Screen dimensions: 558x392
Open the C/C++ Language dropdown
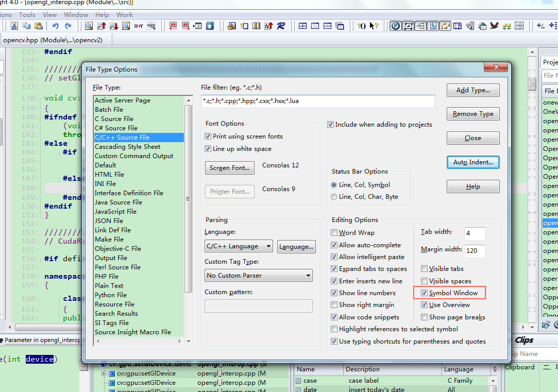[x=239, y=246]
